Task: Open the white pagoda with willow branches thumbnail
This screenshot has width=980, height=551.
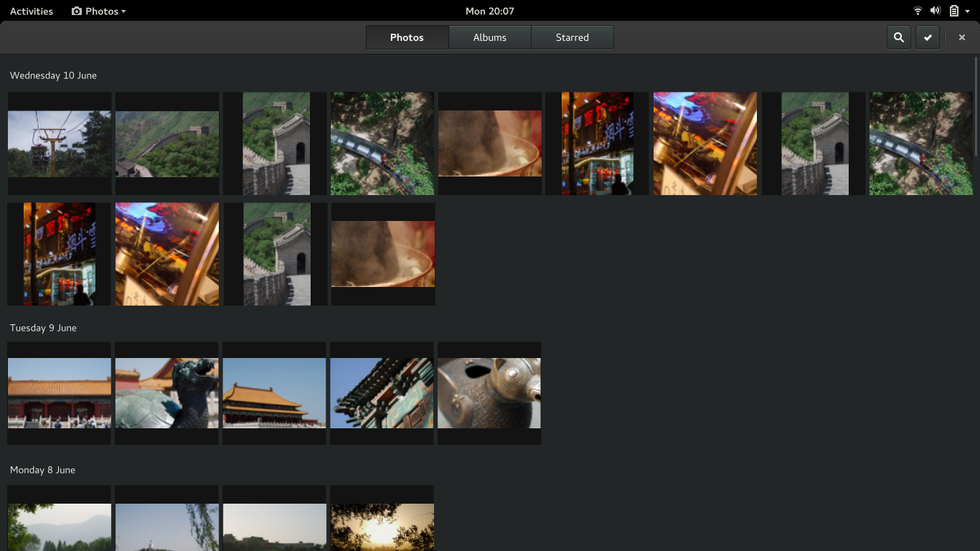Action: point(167,519)
